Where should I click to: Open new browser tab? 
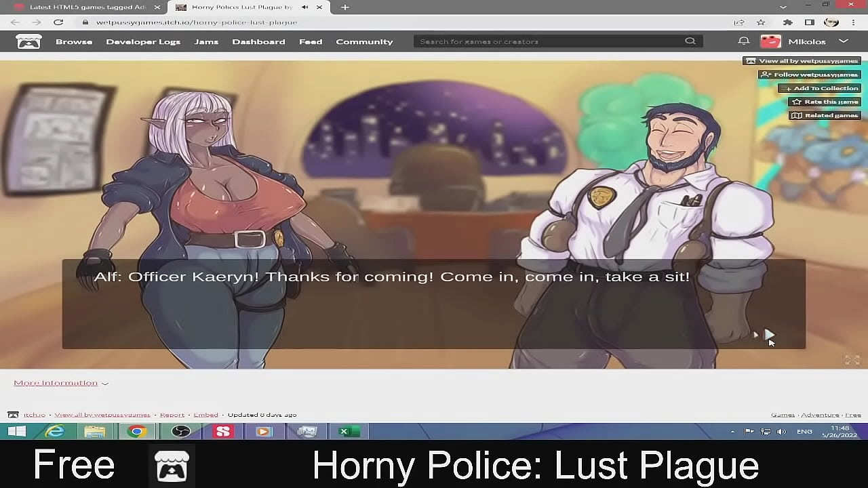[345, 7]
